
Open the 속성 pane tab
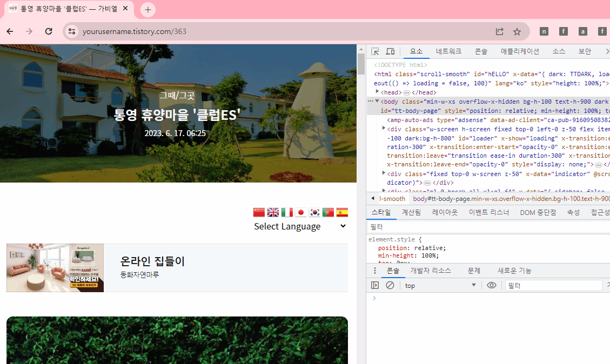[573, 212]
